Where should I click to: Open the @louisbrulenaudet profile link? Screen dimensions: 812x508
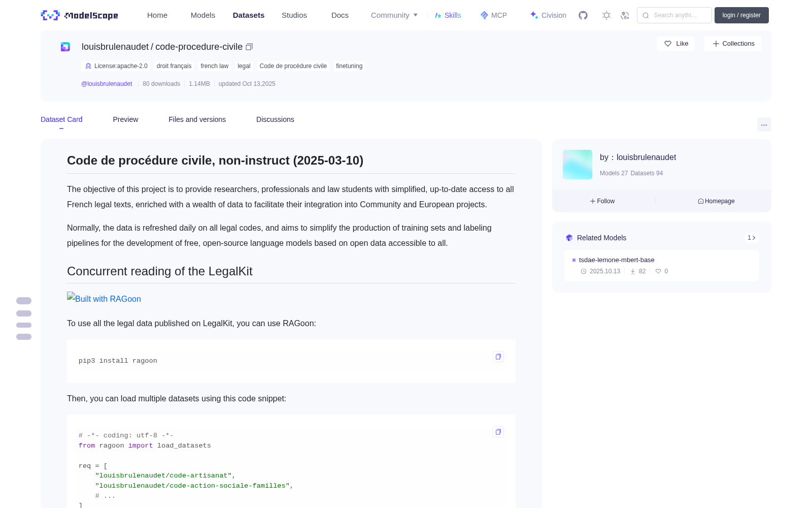coord(107,84)
